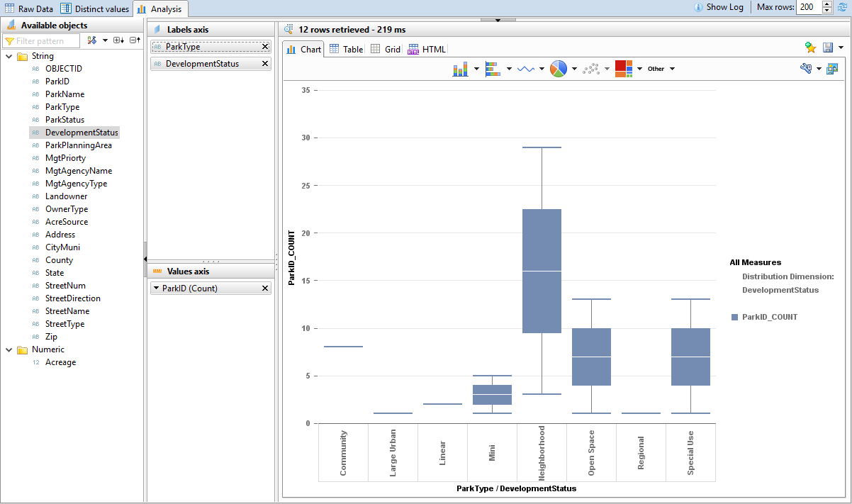Expand the ParkID (Count) aggregation arrow
Viewport: 852px width, 504px height.
pos(156,289)
